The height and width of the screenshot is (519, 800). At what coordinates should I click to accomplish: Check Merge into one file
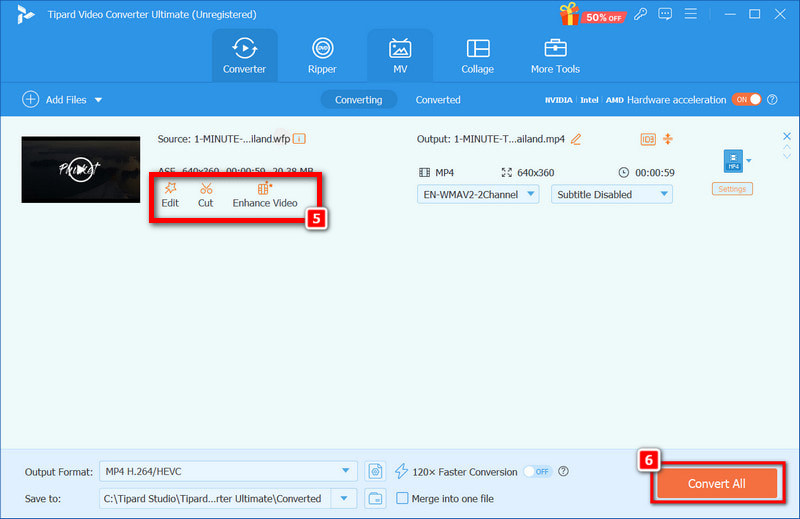tap(402, 498)
